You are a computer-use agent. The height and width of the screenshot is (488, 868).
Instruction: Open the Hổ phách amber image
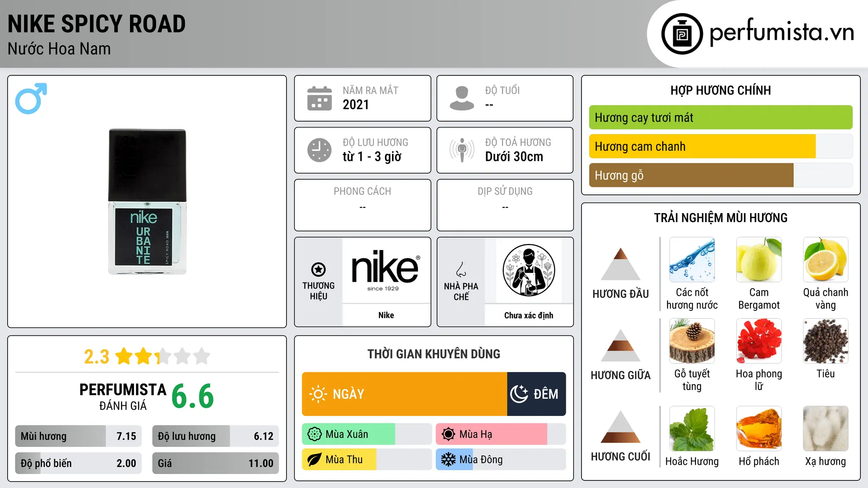(x=759, y=429)
